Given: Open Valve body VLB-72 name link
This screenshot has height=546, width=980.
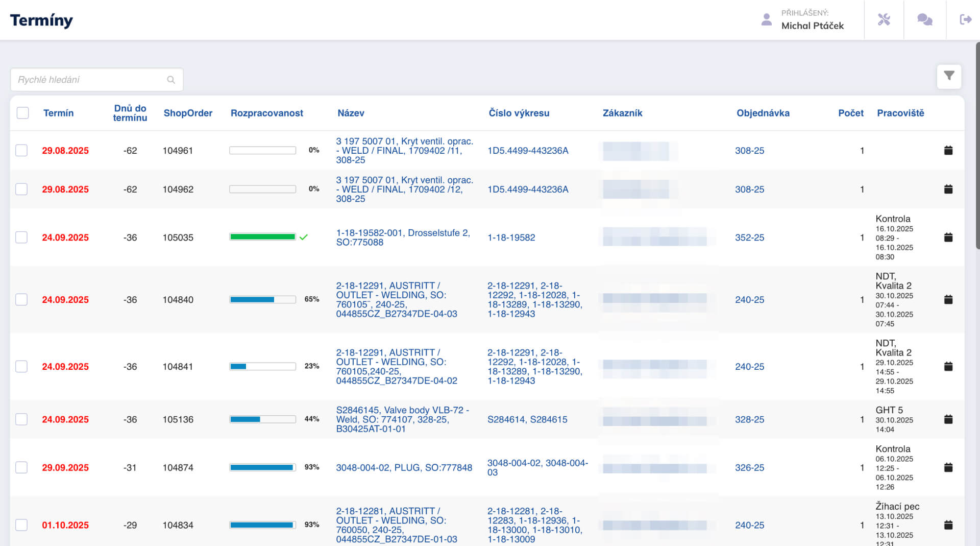Looking at the screenshot, I should pos(402,419).
